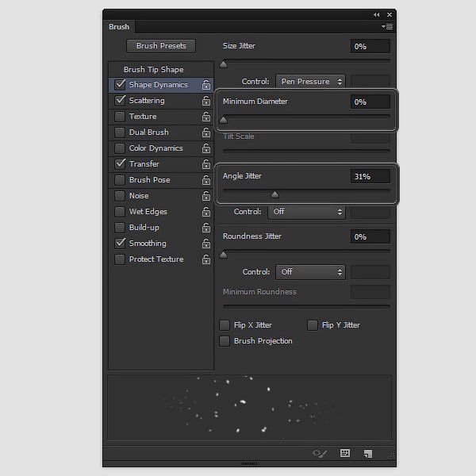
Task: Toggle the lock icon for Build-up
Action: (x=206, y=228)
